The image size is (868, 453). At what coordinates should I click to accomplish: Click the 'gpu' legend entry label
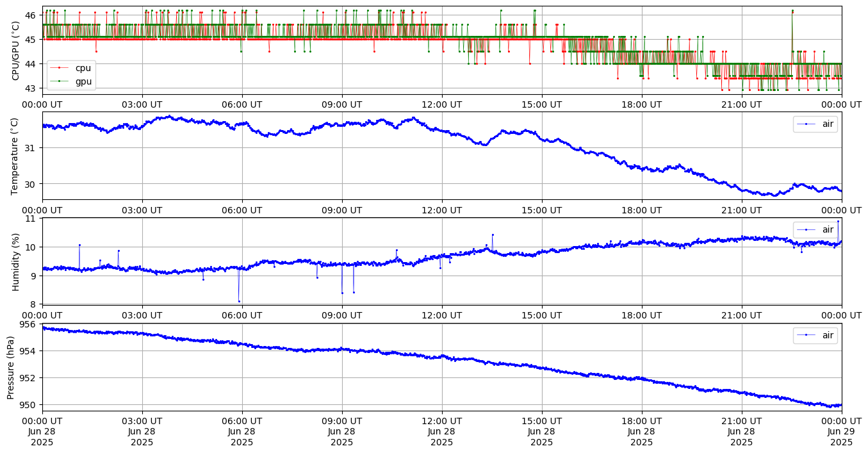[x=83, y=81]
